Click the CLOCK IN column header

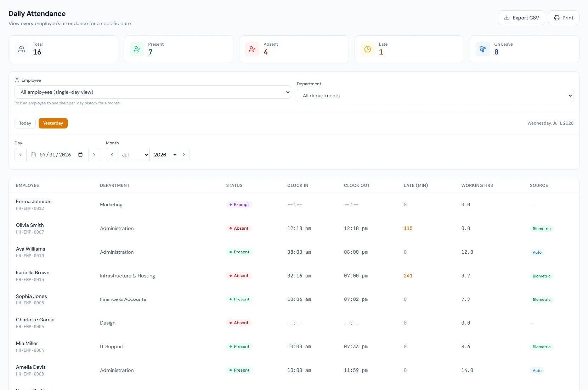[298, 185]
